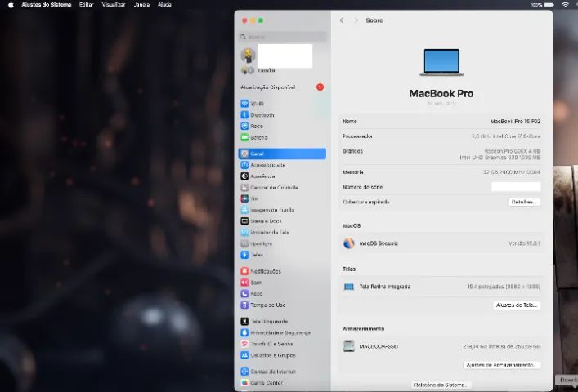Select the Nome value MacBook Pro 16 F02
578x392 pixels.
click(515, 121)
